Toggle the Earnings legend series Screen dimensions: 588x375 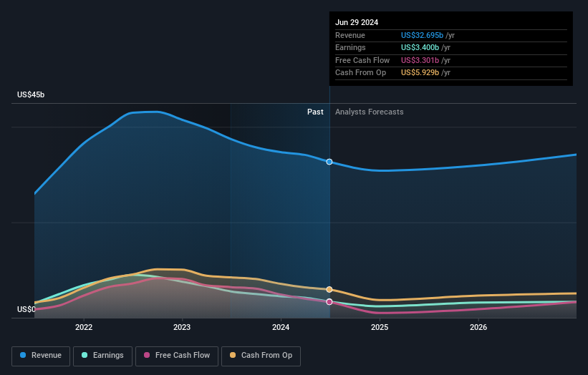102,356
